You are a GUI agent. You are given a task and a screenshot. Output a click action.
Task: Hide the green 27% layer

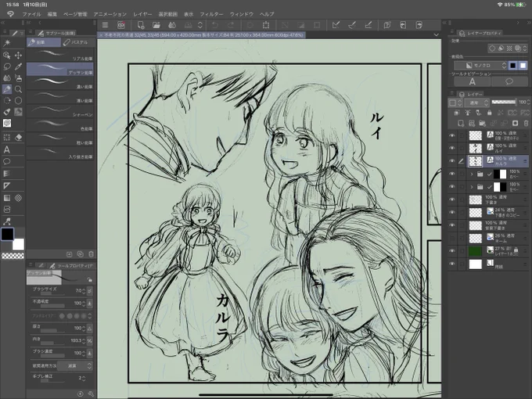click(452, 251)
